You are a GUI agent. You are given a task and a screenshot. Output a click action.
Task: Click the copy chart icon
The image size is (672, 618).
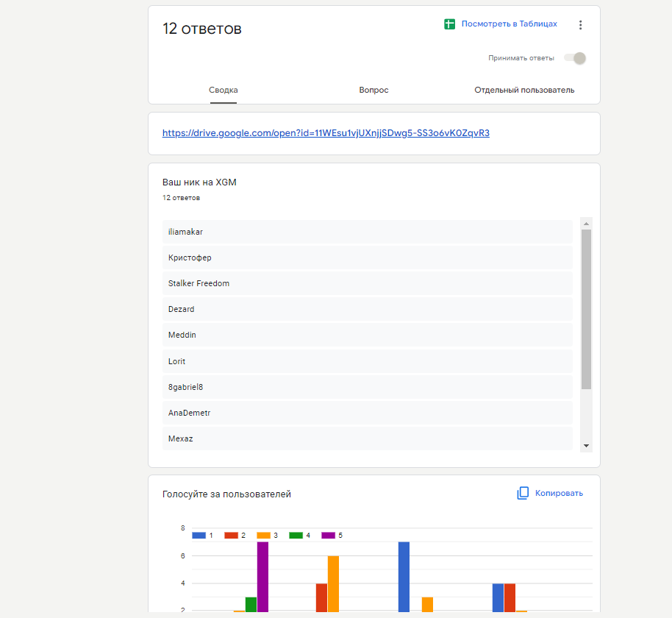coord(523,493)
